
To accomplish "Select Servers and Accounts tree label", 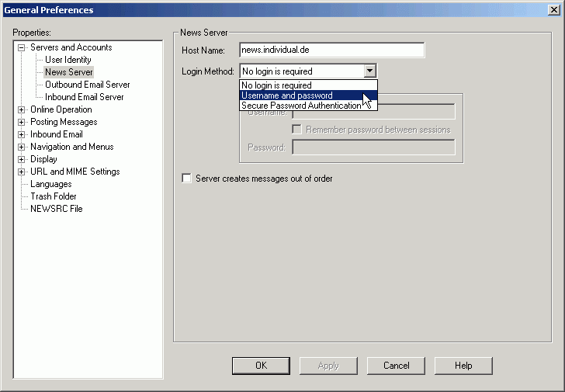I will pos(71,47).
